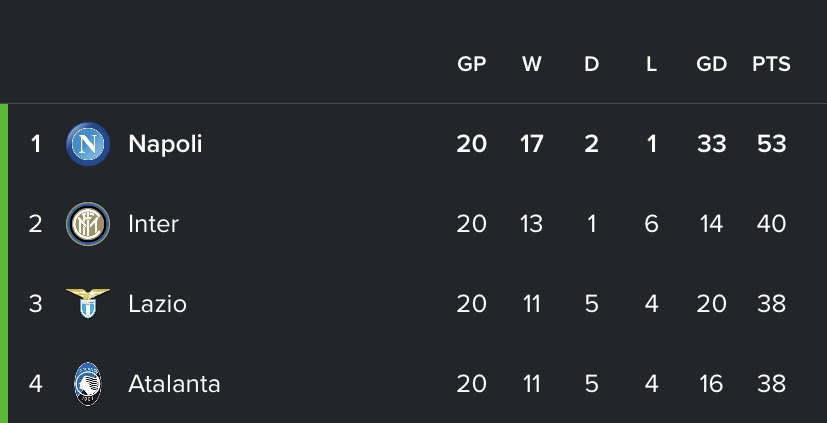The width and height of the screenshot is (827, 423).
Task: Select the Lazio team name
Action: tap(157, 304)
